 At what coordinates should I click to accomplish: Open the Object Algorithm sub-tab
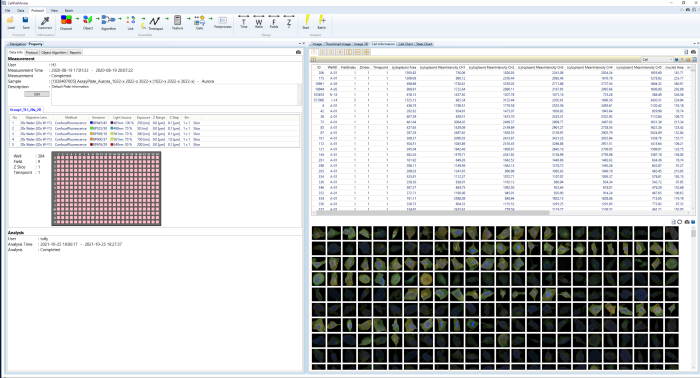[54, 52]
